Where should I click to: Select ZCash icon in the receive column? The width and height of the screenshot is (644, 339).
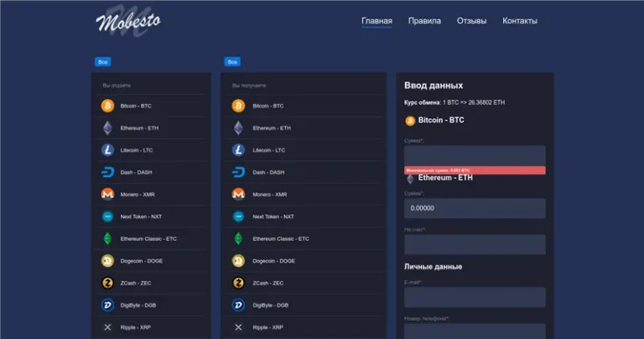238,283
